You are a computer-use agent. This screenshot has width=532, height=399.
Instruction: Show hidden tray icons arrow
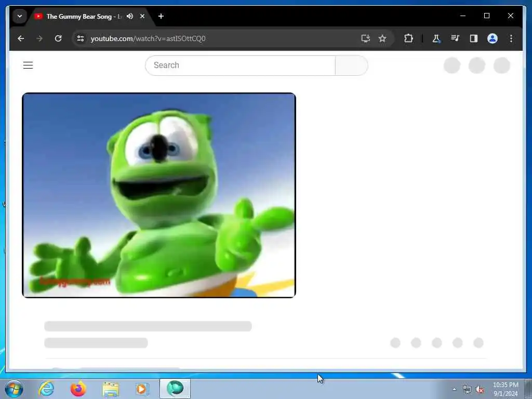point(454,389)
